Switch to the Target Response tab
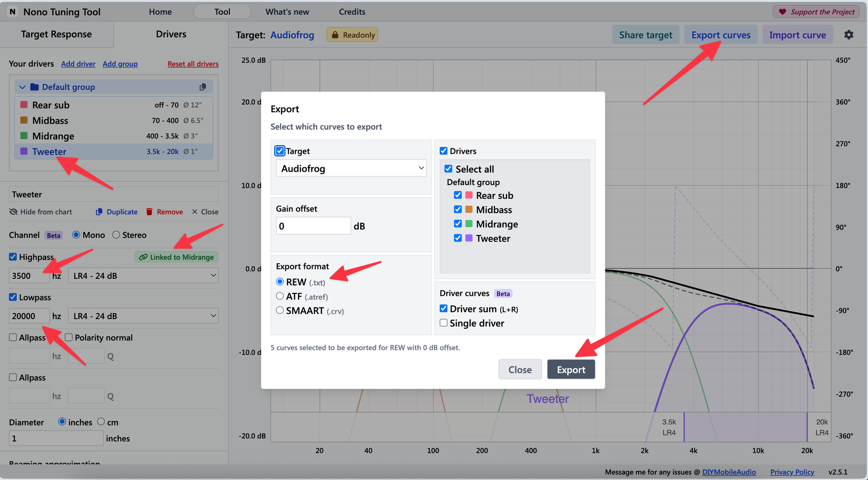The image size is (868, 480). pyautogui.click(x=56, y=34)
